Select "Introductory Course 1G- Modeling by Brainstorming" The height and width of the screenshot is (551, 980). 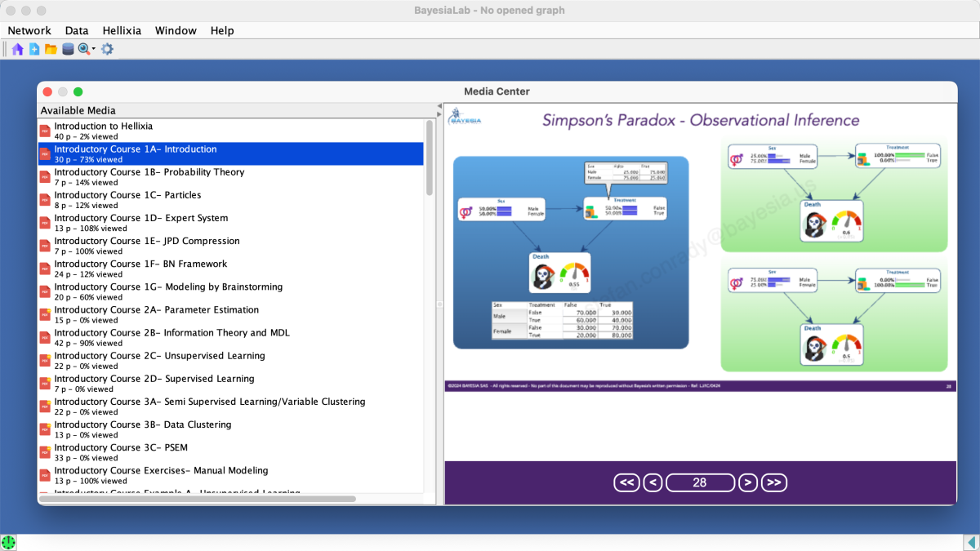coord(231,291)
